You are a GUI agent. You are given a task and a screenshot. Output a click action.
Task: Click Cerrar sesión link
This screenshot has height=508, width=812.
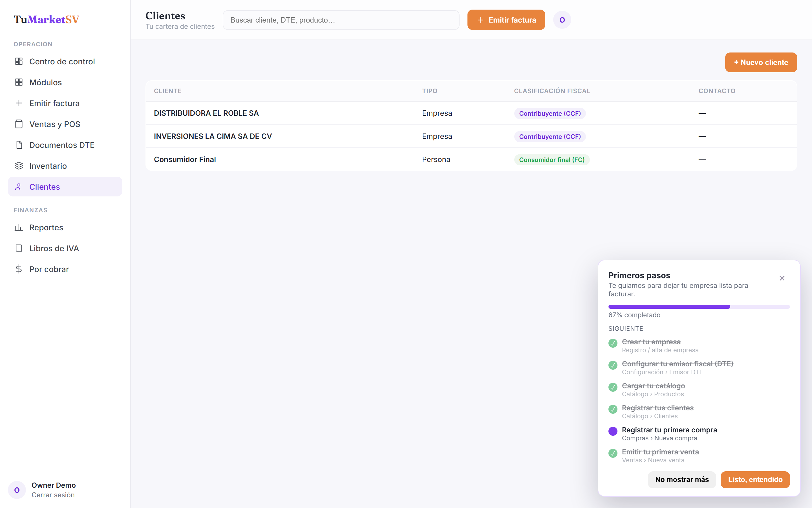click(x=53, y=495)
